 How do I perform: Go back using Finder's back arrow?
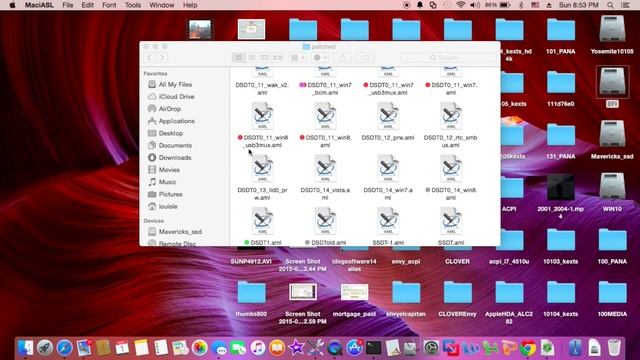149,58
